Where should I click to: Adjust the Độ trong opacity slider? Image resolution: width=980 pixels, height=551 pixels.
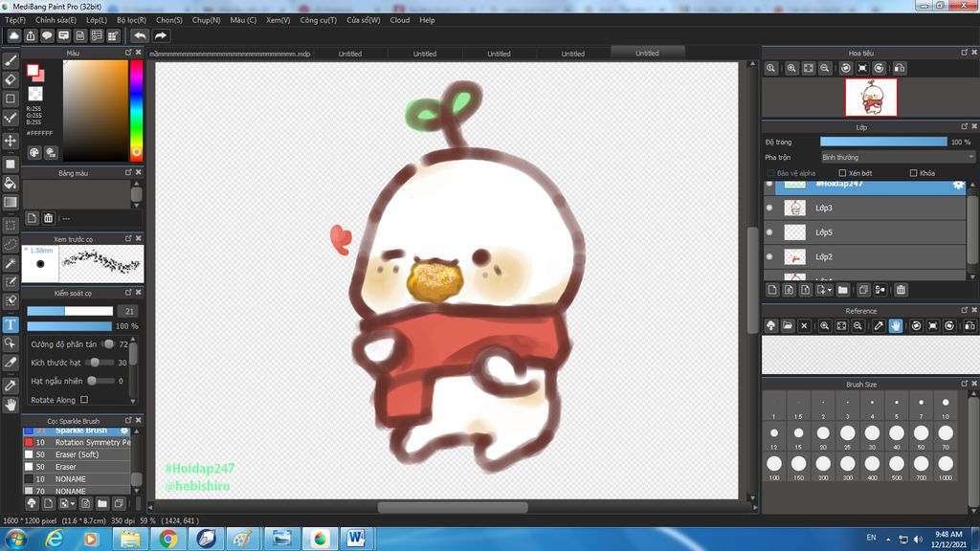tap(883, 142)
